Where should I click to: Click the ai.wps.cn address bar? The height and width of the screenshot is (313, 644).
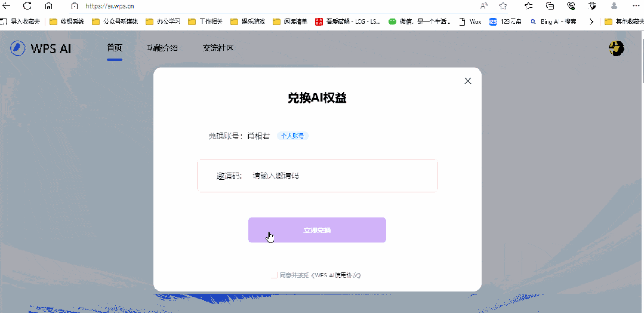[110, 6]
